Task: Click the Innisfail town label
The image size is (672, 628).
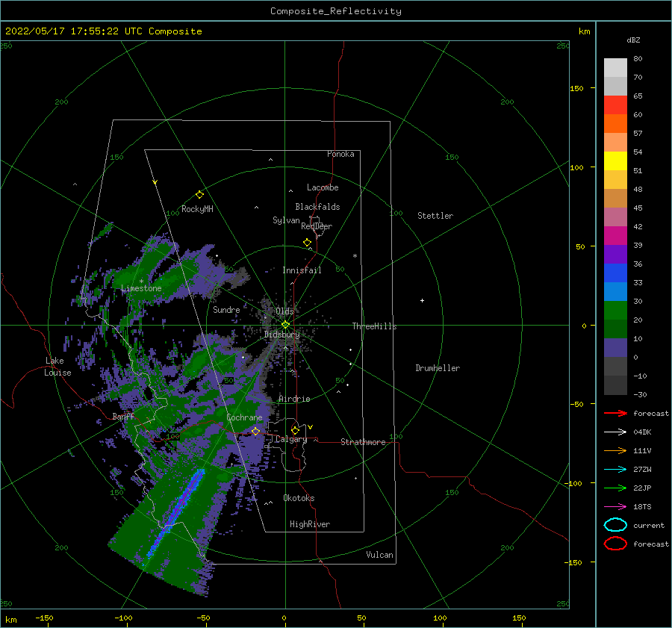Action: 302,270
